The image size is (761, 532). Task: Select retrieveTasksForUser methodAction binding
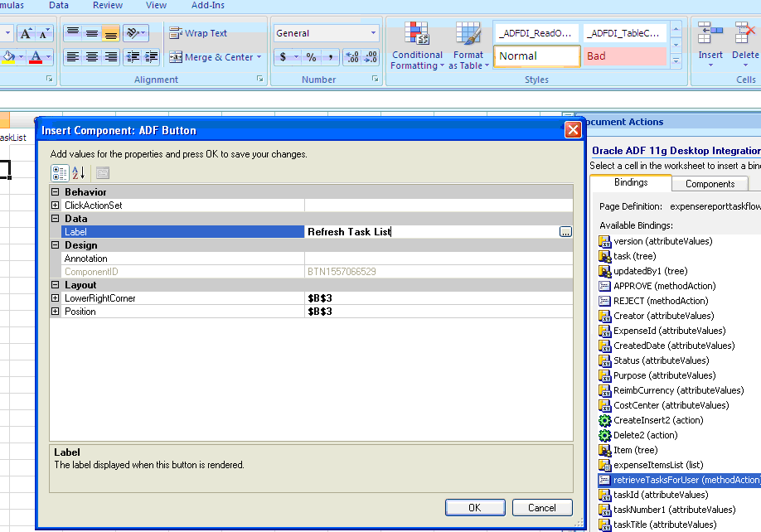click(x=680, y=480)
